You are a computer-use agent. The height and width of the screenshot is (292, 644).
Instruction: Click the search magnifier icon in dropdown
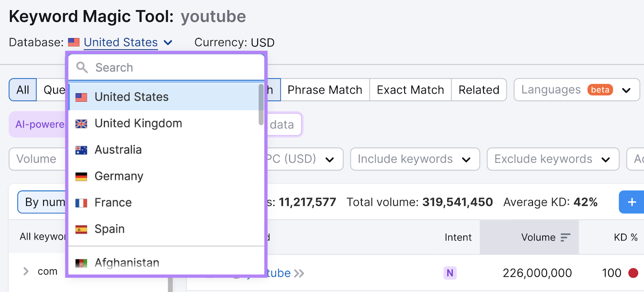click(82, 67)
